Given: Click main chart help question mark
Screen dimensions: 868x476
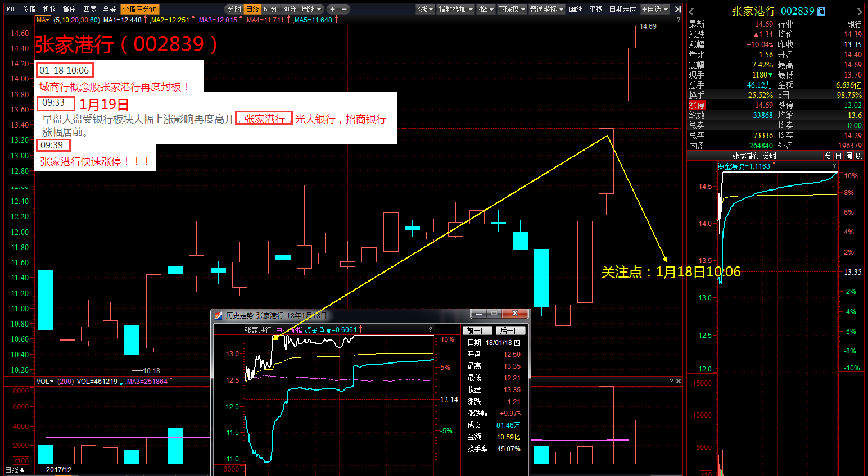Looking at the screenshot, I should point(678,20).
